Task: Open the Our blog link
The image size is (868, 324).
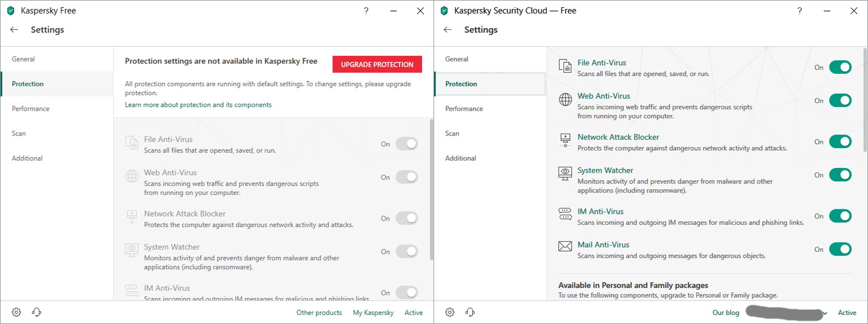Action: click(725, 313)
